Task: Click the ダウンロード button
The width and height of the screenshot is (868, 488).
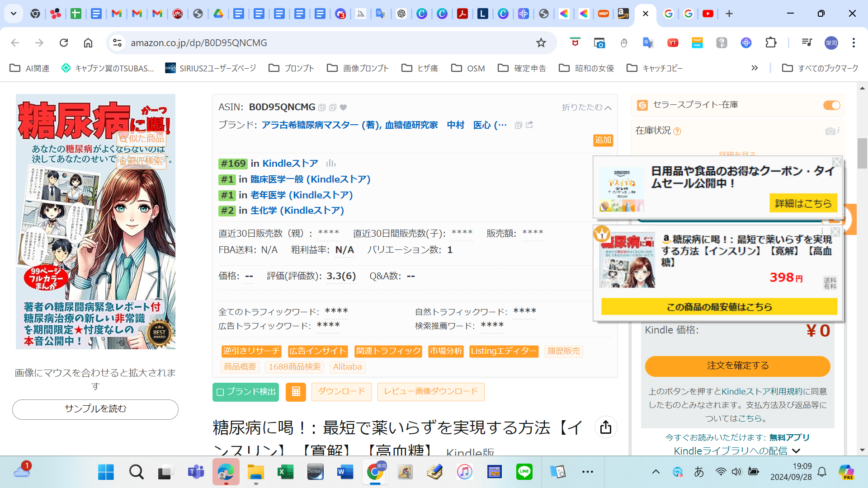Action: point(341,392)
